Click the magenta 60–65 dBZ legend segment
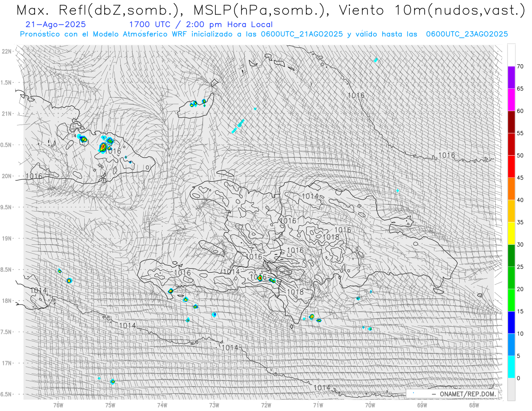 [x=511, y=100]
